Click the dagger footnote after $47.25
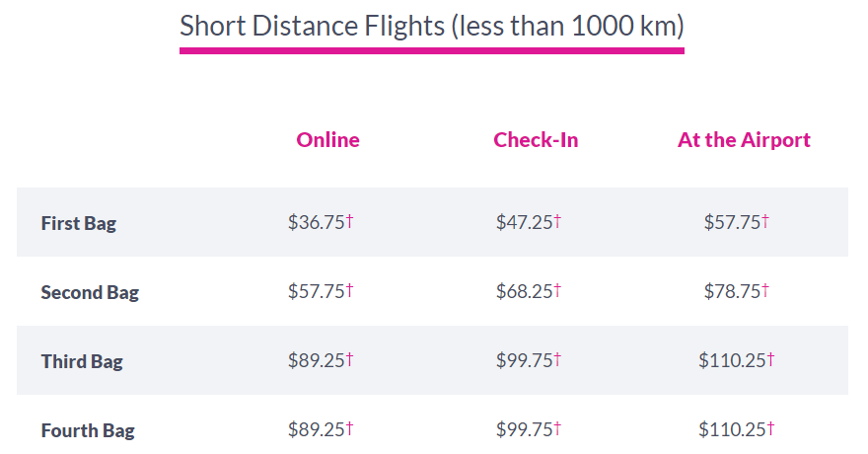Screen dimensions: 868x454 pos(557,221)
